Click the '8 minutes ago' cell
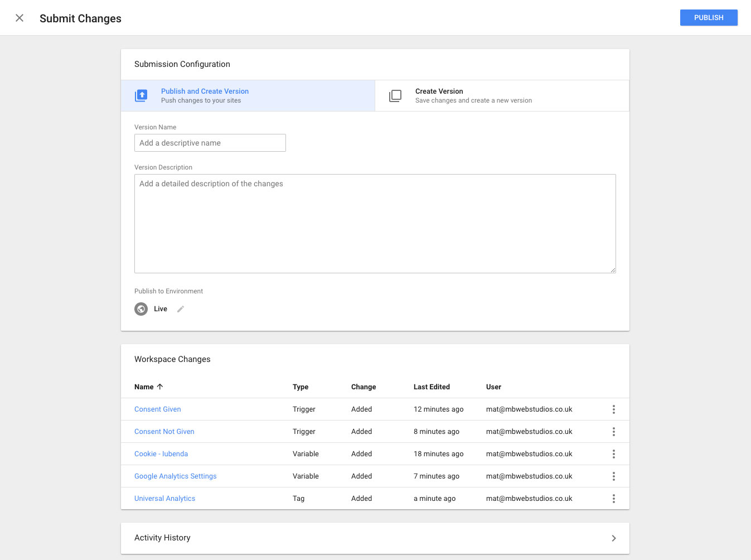 click(437, 432)
